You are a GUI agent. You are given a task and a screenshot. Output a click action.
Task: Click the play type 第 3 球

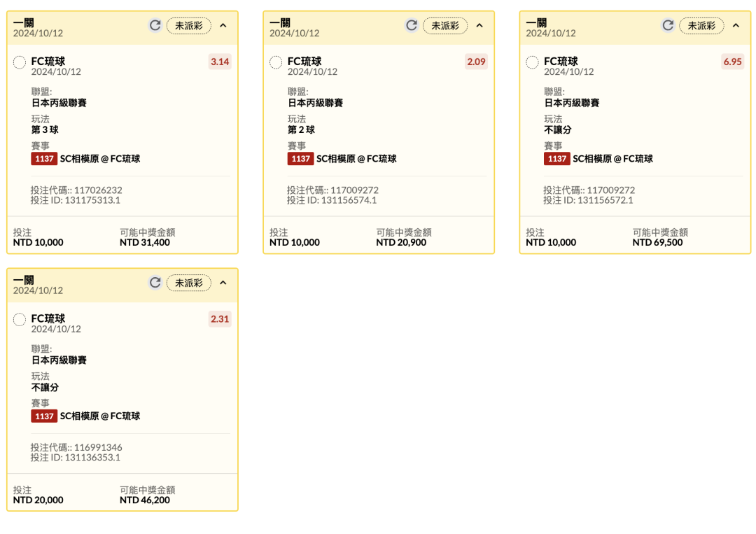point(45,129)
